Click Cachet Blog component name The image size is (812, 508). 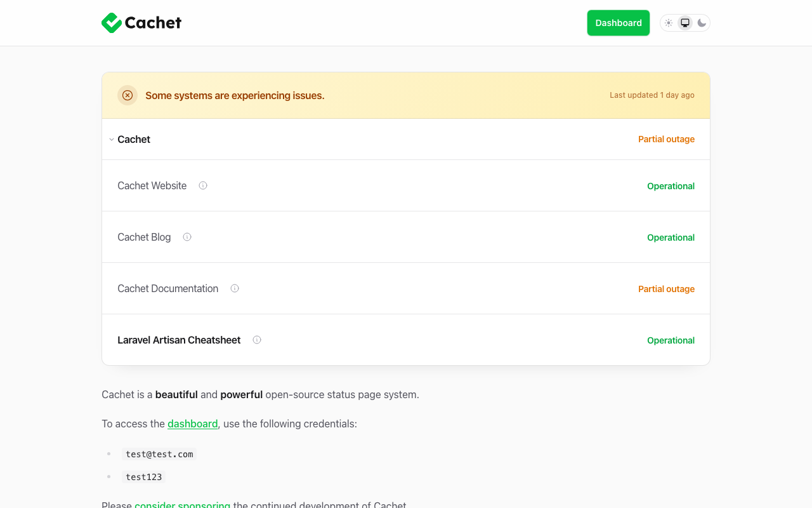(144, 237)
